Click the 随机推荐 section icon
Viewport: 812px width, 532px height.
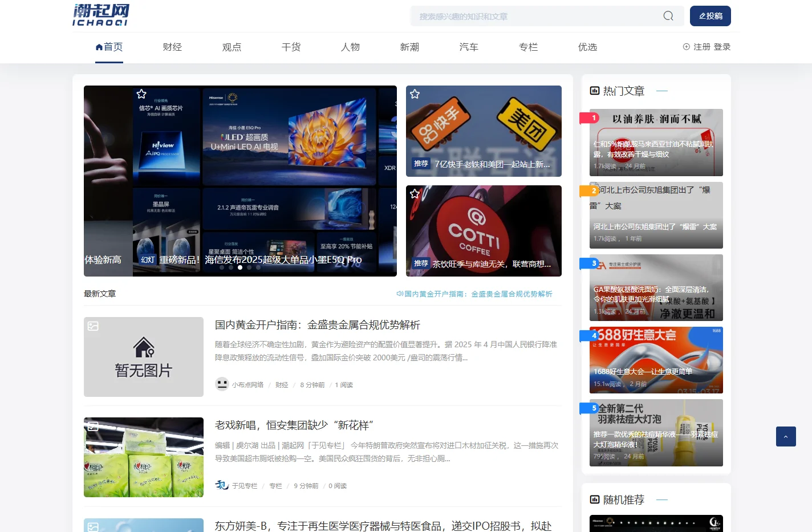click(595, 499)
